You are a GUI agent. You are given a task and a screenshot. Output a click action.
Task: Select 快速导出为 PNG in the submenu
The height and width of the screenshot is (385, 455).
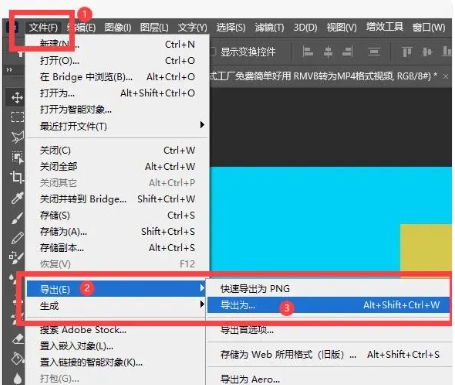coord(328,288)
